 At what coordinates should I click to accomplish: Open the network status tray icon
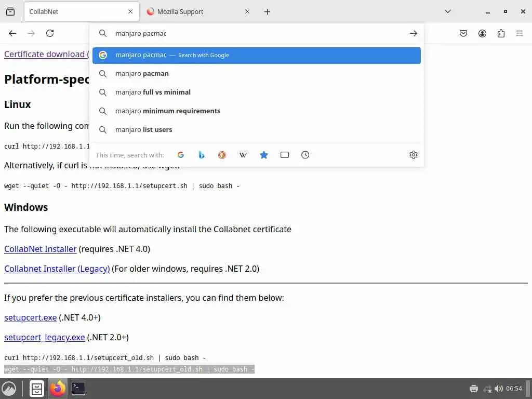coord(487,389)
